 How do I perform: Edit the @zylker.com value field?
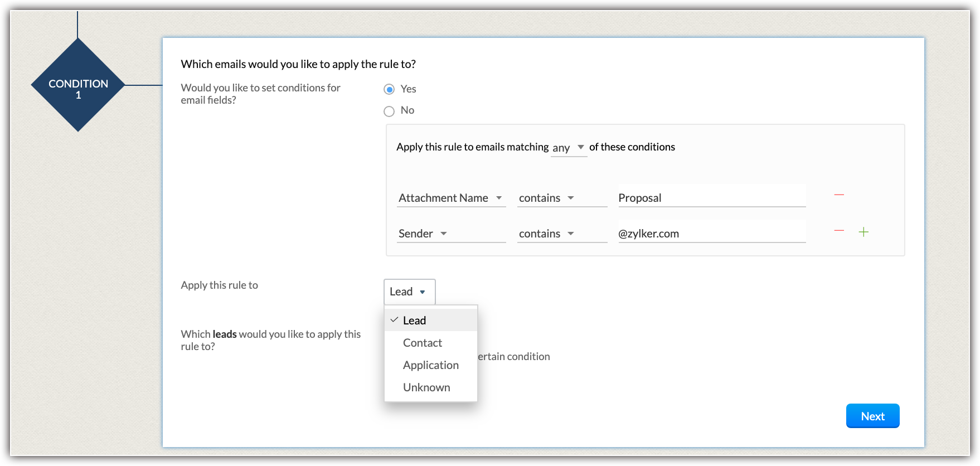pos(712,234)
